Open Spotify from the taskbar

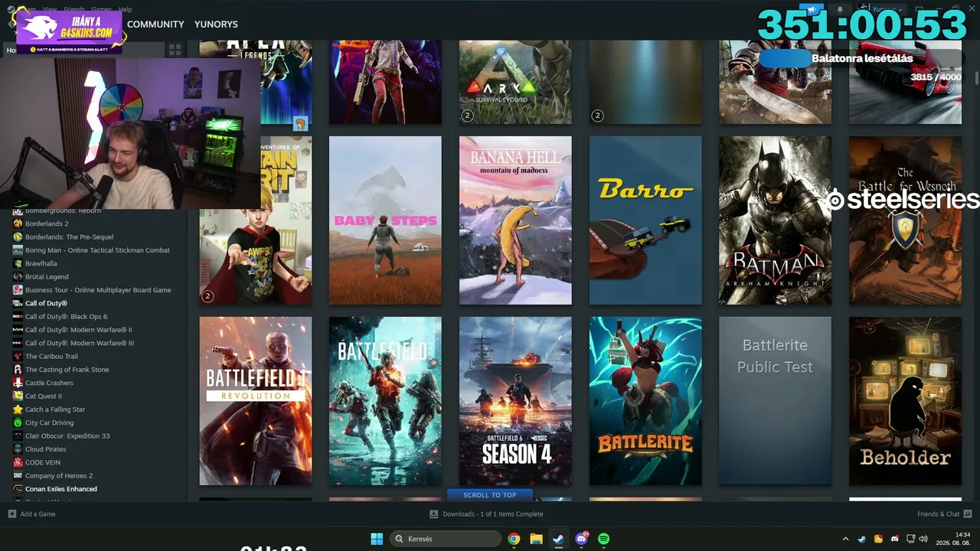coord(603,539)
